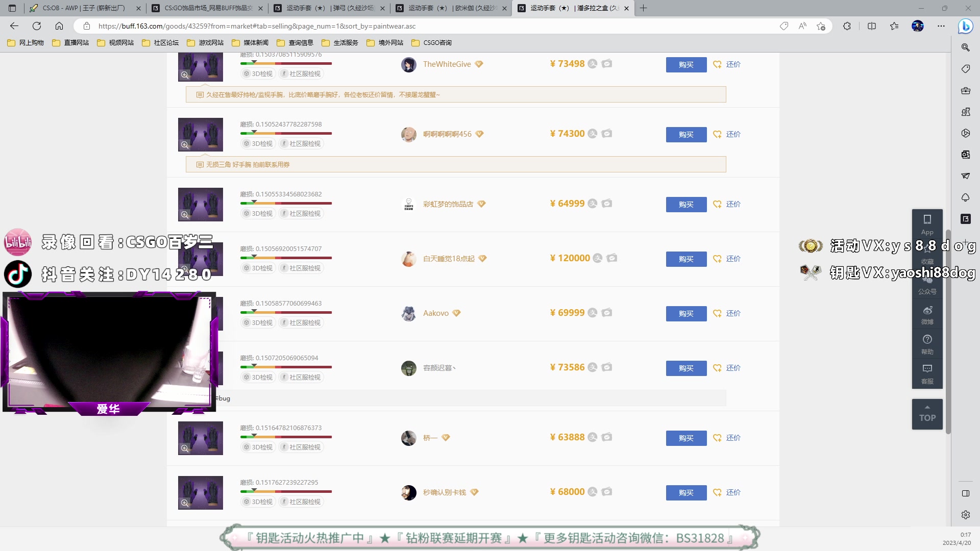Open the Bing Copilot sidebar button
This screenshot has width=980, height=551.
(x=965, y=26)
